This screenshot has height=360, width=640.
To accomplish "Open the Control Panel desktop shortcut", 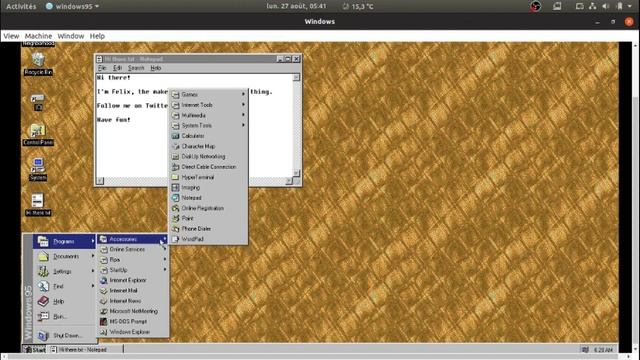I will click(x=38, y=134).
